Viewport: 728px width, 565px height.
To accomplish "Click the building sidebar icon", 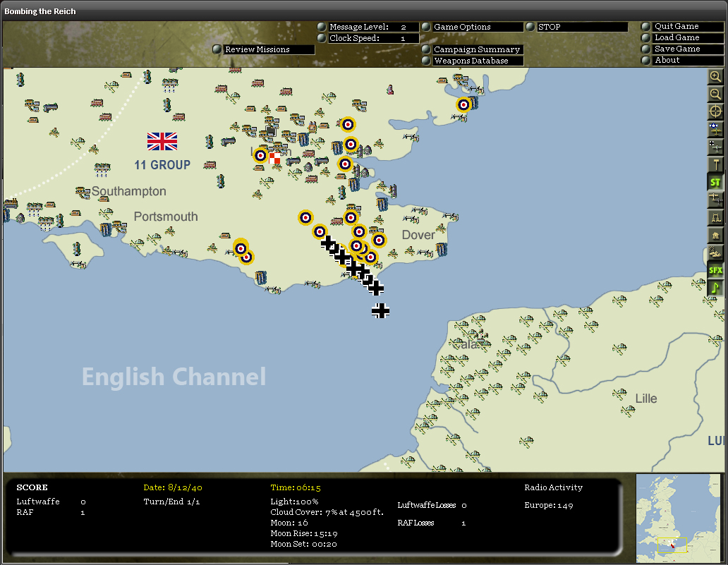I will tap(715, 235).
